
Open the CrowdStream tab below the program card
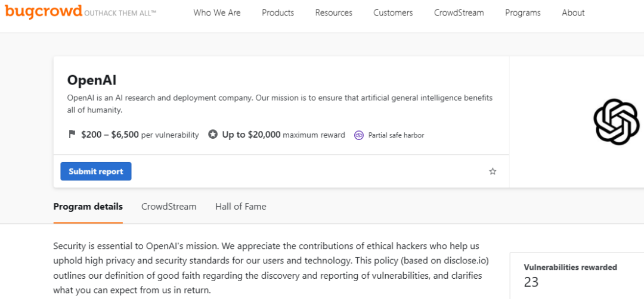[169, 207]
